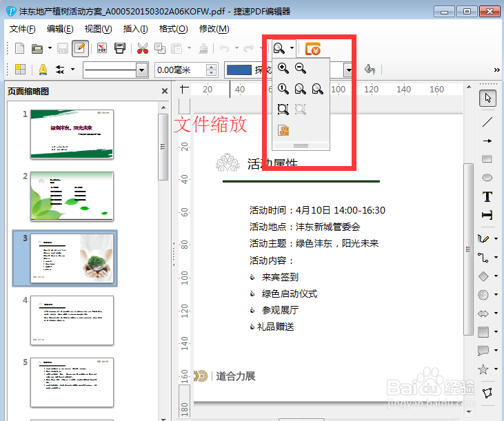Open the 视图(V) menu
This screenshot has height=421, width=504.
99,29
